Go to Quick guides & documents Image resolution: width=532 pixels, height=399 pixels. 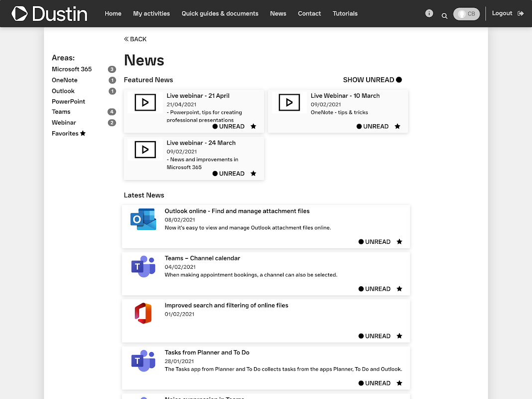(220, 13)
